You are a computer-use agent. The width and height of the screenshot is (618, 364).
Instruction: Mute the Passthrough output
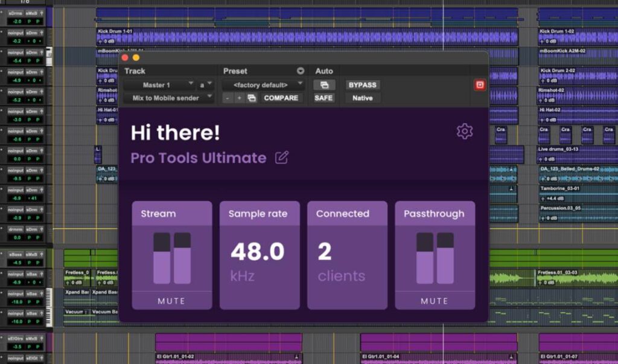[x=434, y=300]
